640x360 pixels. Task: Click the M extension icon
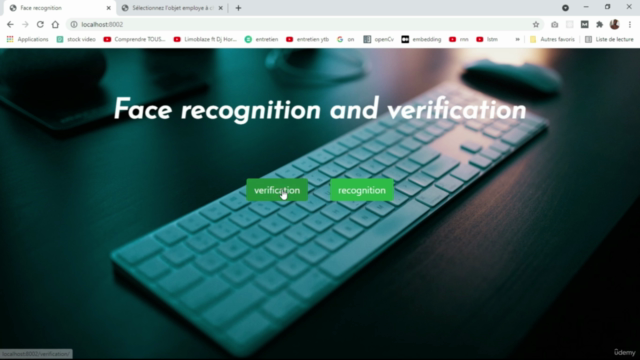584,24
